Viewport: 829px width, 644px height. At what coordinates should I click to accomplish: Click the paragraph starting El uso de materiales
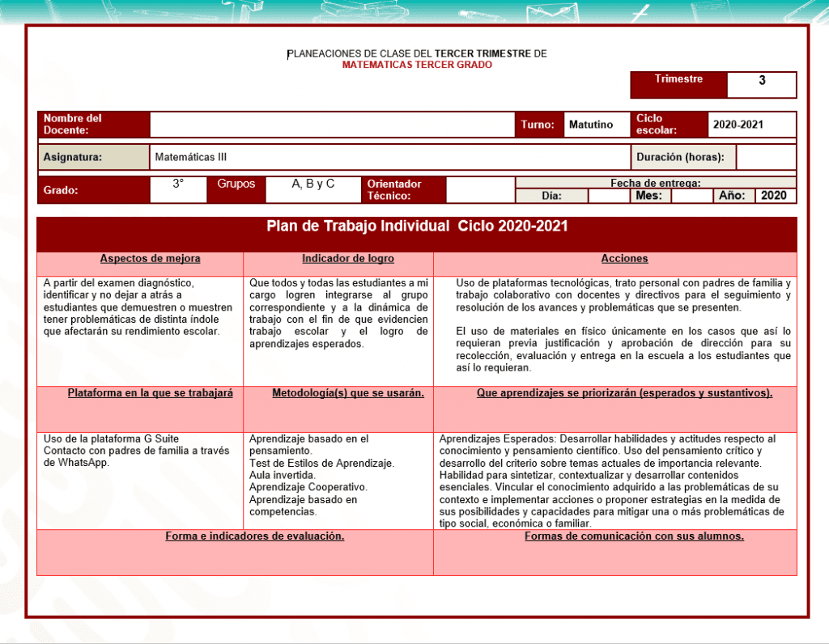[x=623, y=350]
